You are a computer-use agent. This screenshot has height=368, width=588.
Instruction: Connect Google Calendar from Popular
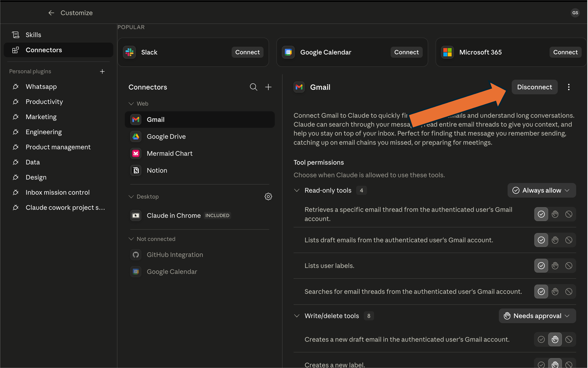(407, 52)
